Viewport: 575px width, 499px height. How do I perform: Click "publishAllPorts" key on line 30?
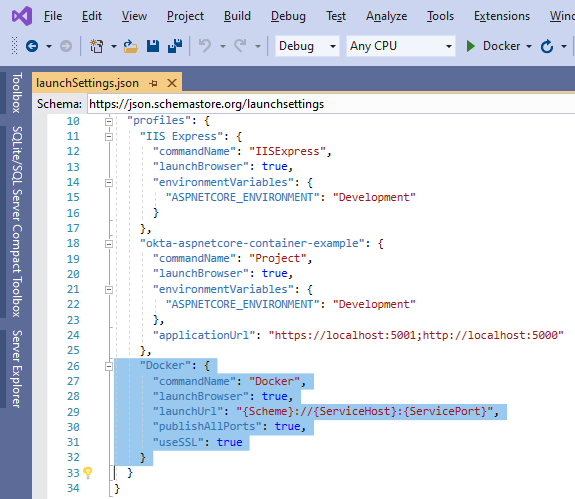point(207,426)
